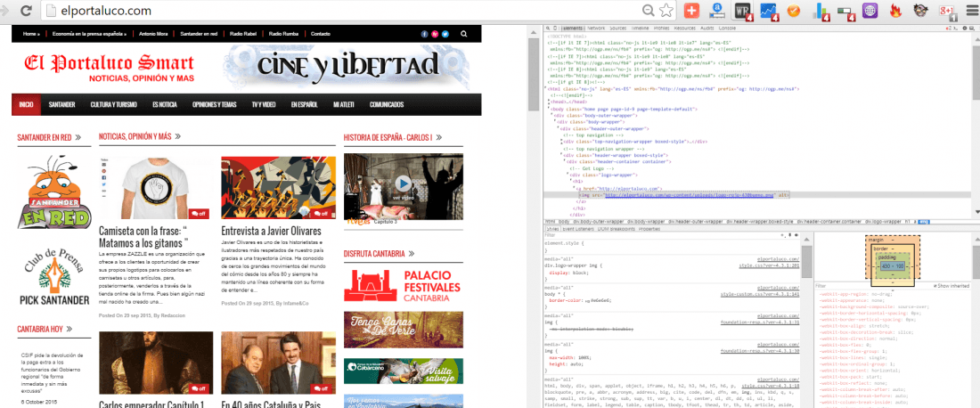Open the site's search magnifier icon
980x408 pixels.
[464, 34]
